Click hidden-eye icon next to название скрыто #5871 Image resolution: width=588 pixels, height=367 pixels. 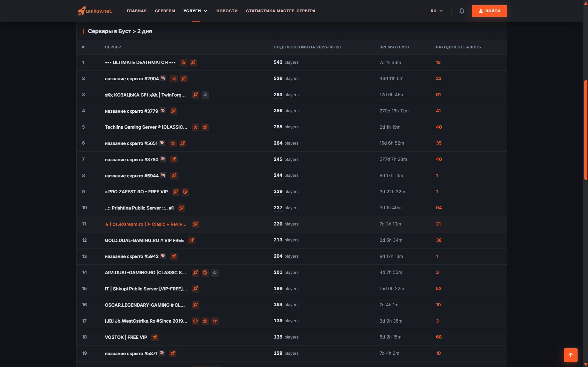162,353
